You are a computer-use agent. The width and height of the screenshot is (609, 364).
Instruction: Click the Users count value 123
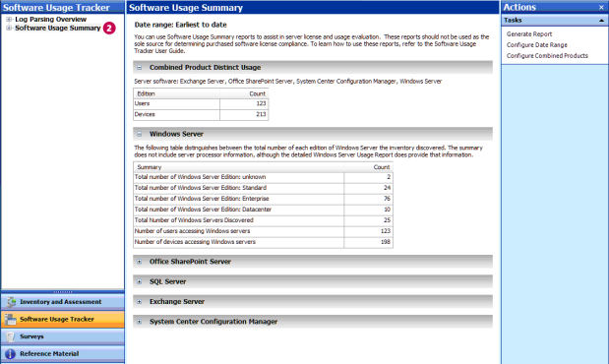click(261, 103)
